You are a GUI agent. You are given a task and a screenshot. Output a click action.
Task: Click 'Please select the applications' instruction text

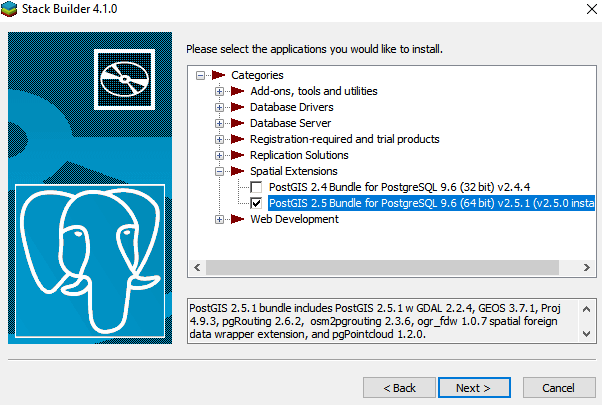click(314, 49)
